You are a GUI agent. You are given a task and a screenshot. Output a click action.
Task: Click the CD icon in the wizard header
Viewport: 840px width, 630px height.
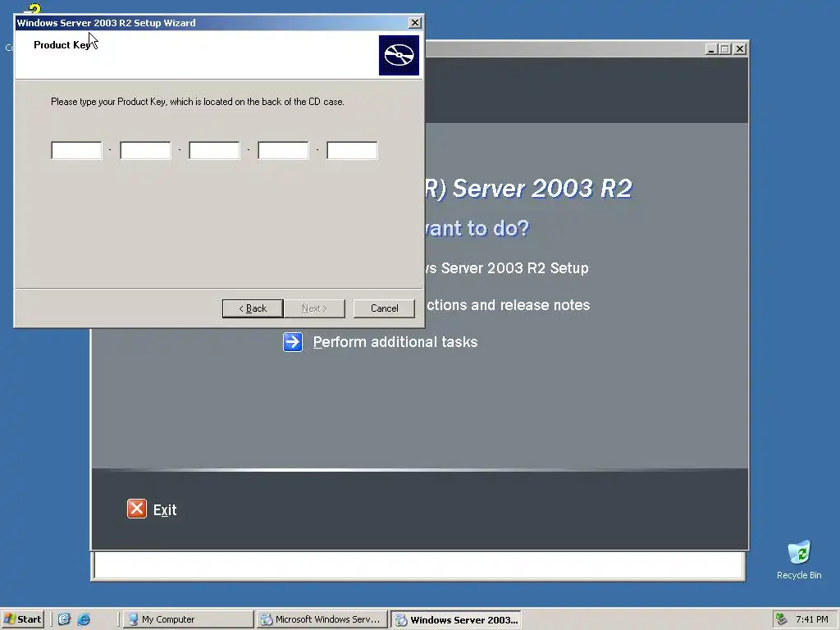399,55
